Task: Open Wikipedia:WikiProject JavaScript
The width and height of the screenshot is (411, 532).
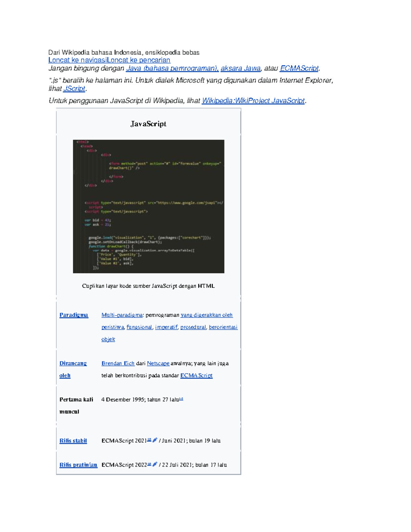Action: [253, 101]
